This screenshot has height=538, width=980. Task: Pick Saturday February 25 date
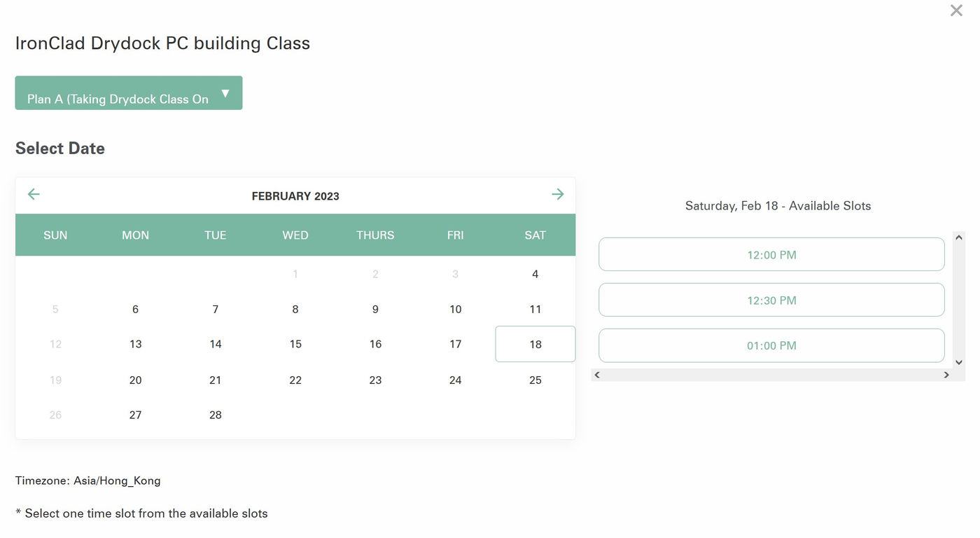pyautogui.click(x=535, y=380)
